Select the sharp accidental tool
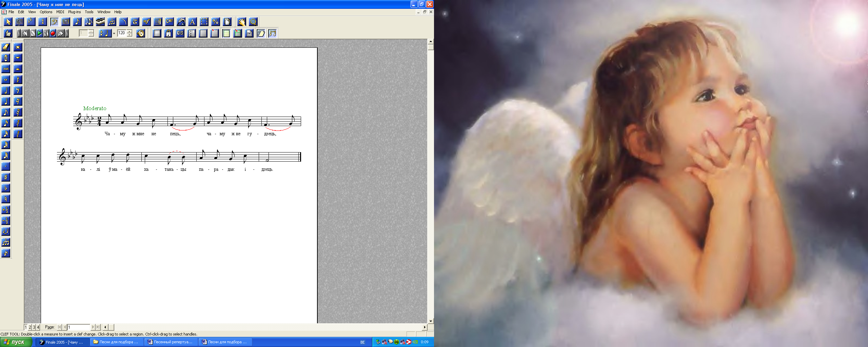The width and height of the screenshot is (868, 347). pos(6,177)
